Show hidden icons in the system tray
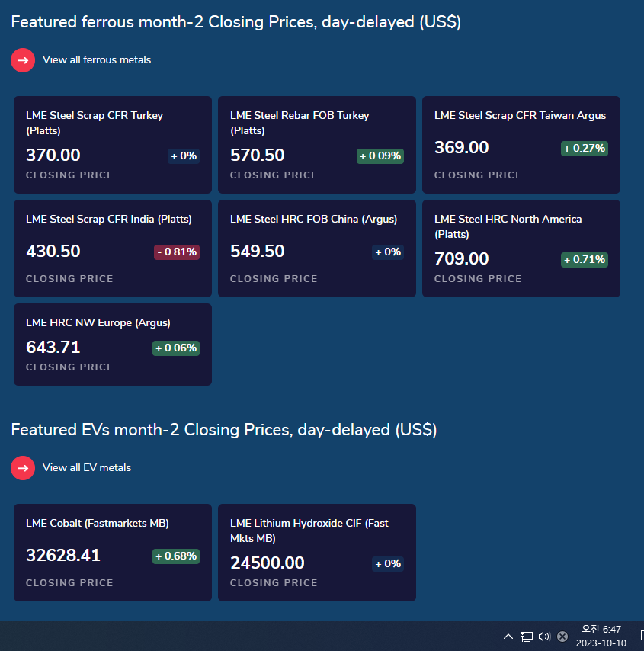Viewport: 644px width, 651px height. point(508,636)
